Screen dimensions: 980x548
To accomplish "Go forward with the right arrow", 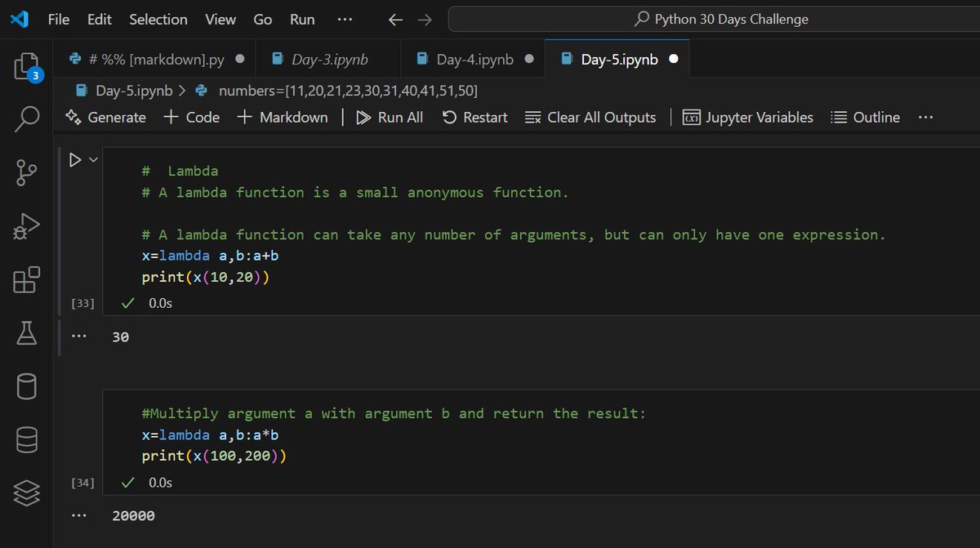I will pyautogui.click(x=425, y=20).
